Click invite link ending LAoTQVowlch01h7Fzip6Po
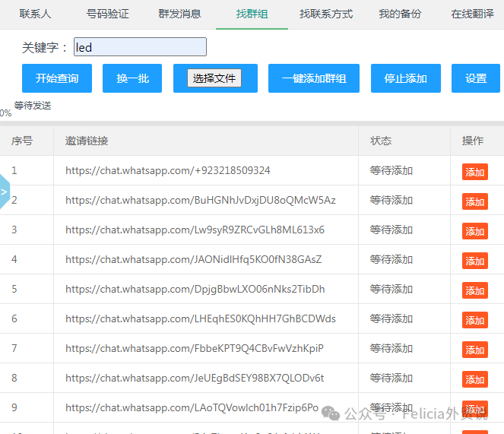The image size is (504, 434). click(192, 407)
